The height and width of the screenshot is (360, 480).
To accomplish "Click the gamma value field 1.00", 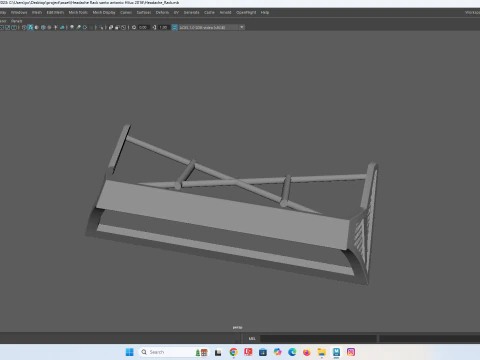I will click(x=163, y=27).
